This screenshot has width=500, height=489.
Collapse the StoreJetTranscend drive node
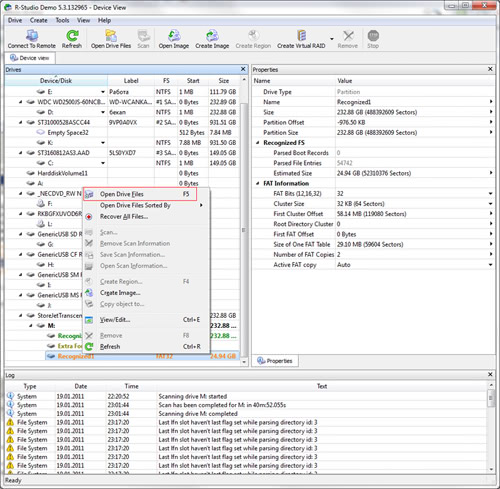click(21, 315)
